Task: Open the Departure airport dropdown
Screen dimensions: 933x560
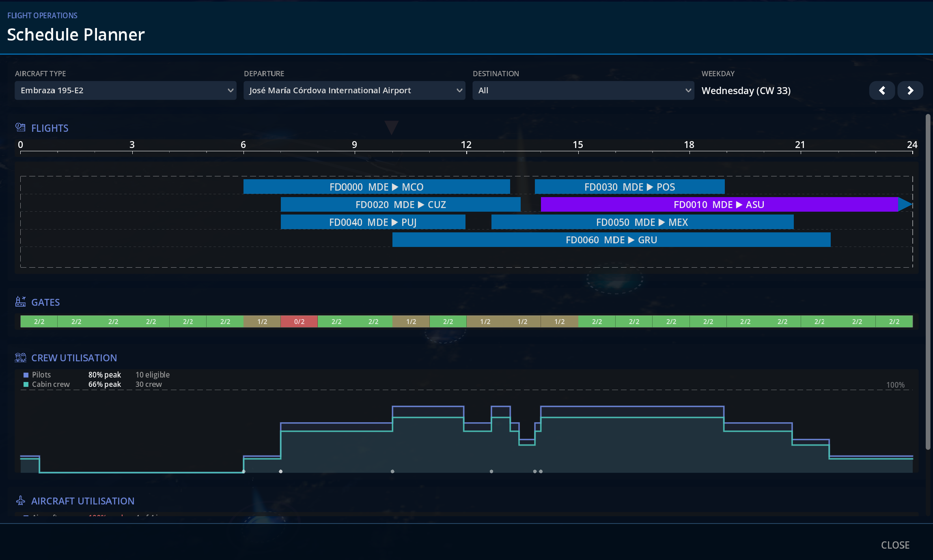Action: 354,90
